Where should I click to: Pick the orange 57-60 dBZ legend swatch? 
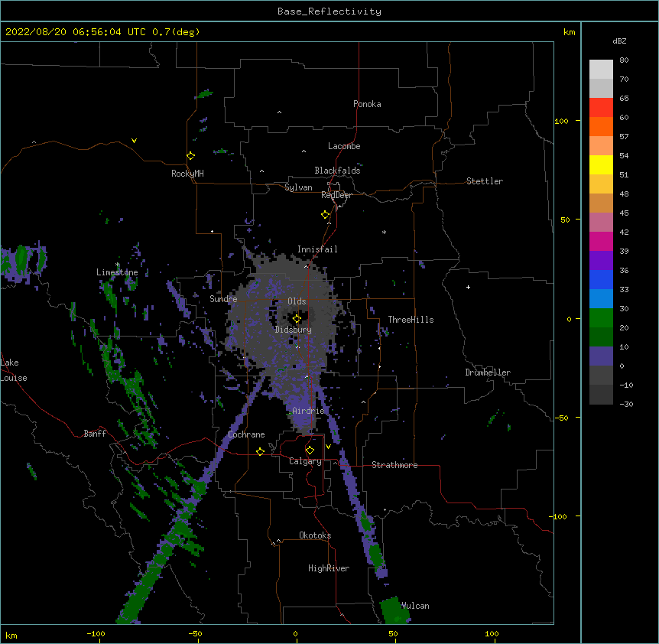tap(601, 126)
